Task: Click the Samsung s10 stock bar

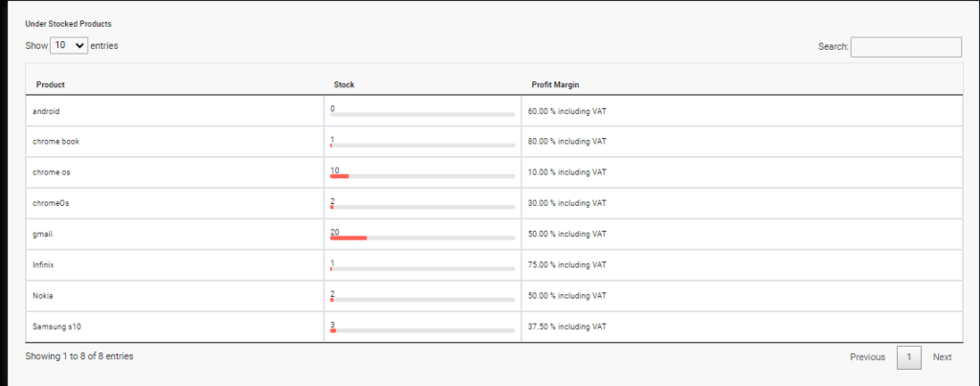Action: pos(422,330)
